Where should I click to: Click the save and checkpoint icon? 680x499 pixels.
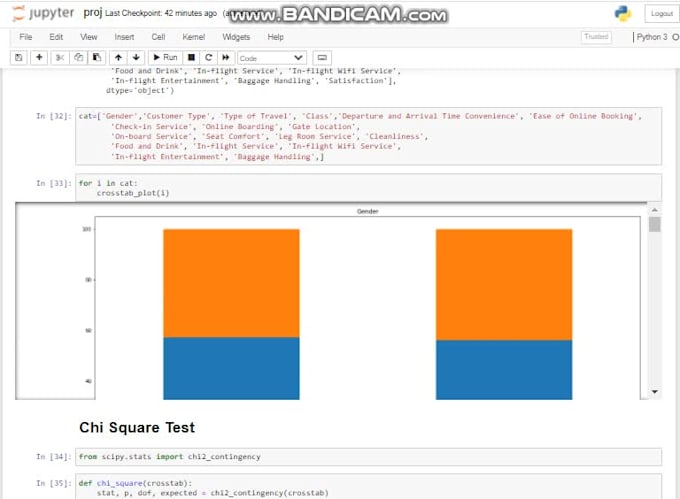tap(19, 57)
